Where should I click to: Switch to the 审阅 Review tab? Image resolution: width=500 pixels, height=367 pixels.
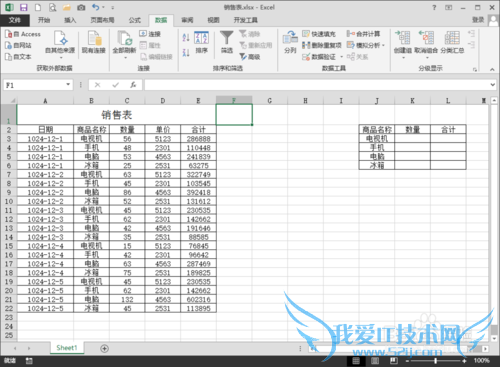click(187, 20)
